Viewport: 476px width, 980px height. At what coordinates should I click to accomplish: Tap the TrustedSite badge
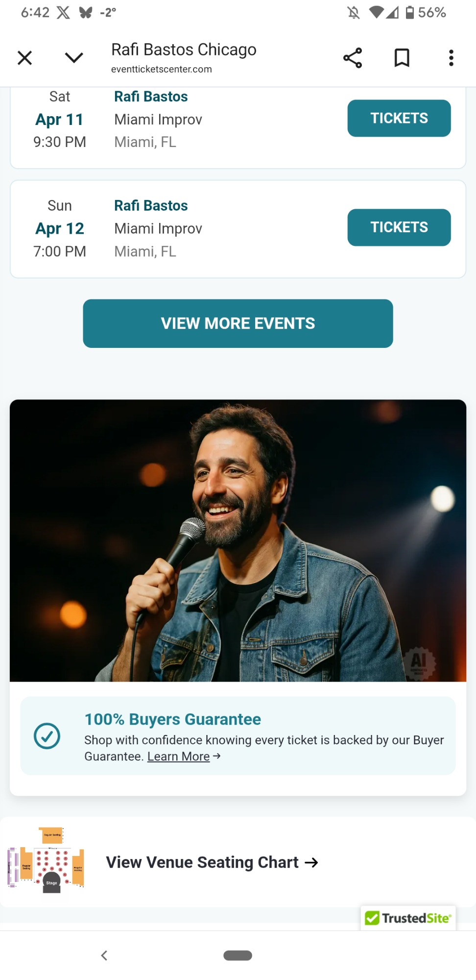408,918
